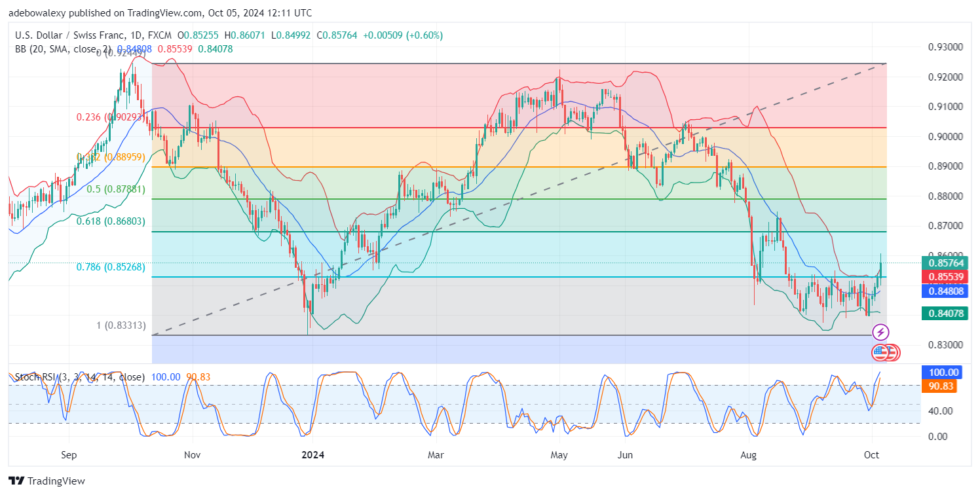
Task: Click the 0.92000 price axis label
Action: click(x=946, y=77)
